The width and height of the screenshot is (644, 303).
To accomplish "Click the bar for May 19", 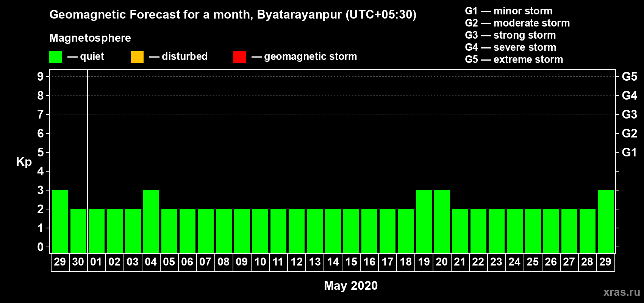I will click(x=424, y=221).
